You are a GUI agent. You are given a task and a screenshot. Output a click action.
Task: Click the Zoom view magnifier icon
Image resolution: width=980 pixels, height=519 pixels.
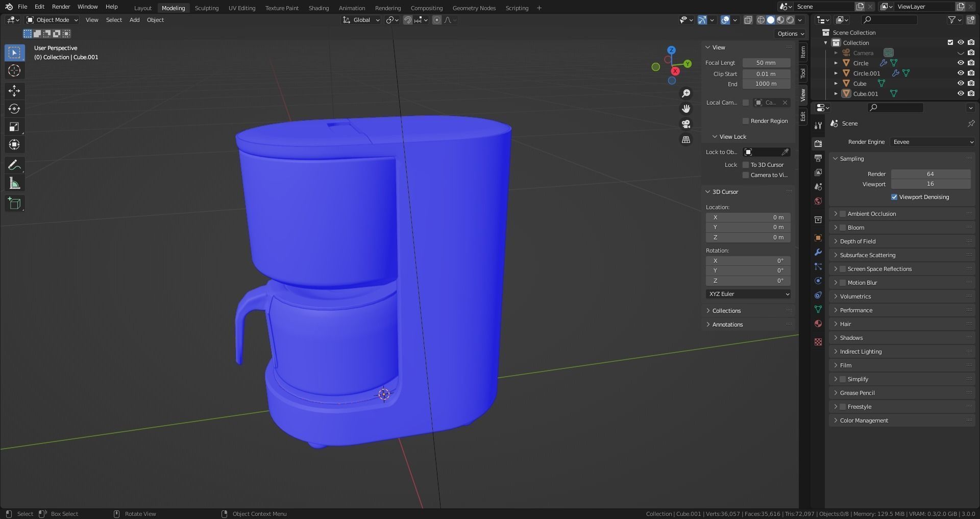click(x=686, y=93)
